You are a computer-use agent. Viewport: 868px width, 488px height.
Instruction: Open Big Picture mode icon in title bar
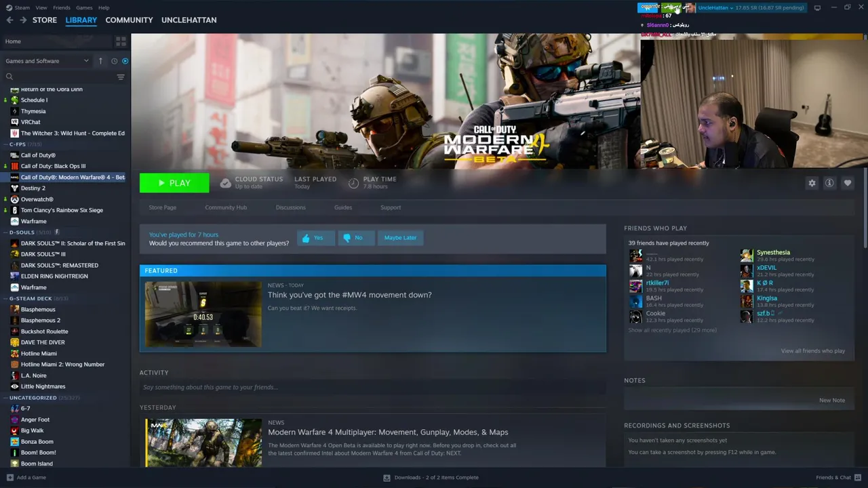pos(818,7)
